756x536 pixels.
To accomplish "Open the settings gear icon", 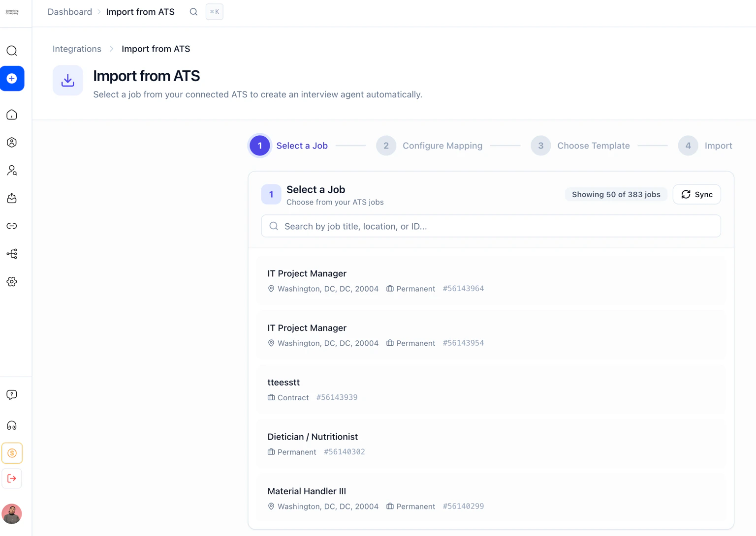I will [x=12, y=282].
